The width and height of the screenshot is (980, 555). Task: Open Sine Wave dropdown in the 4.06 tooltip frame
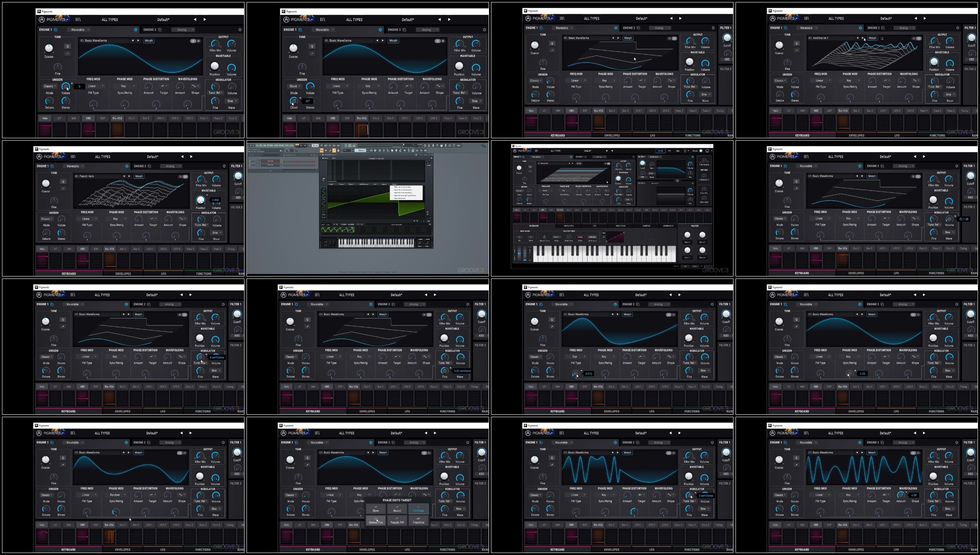coord(948,509)
